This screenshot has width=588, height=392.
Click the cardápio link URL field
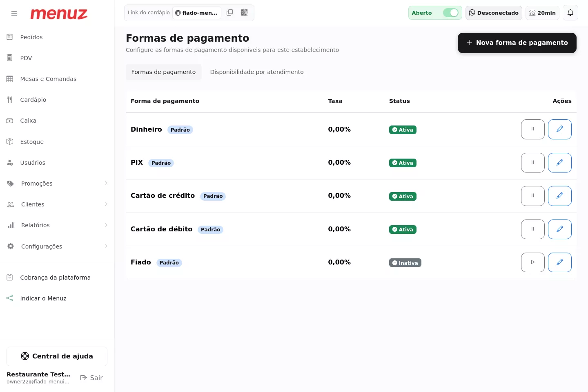(197, 13)
